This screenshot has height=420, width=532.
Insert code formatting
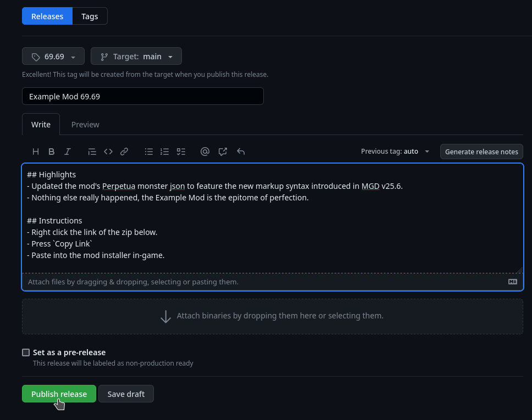pos(108,152)
